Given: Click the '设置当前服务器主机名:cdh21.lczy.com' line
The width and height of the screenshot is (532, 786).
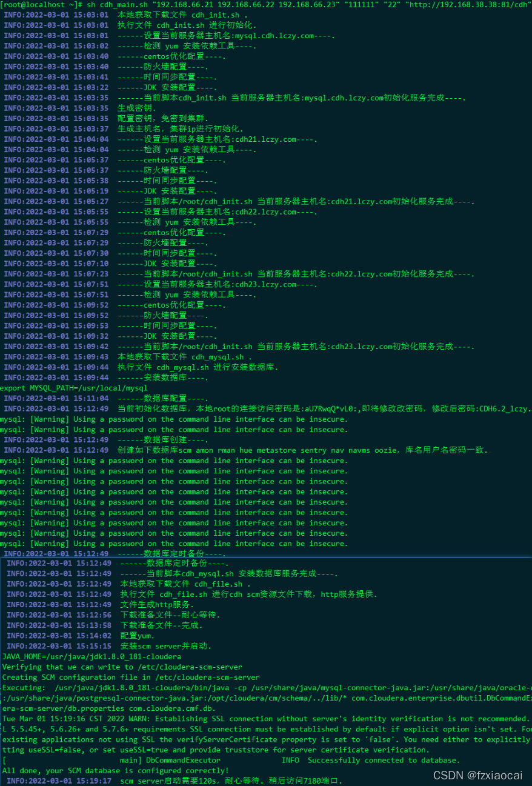Looking at the screenshot, I should [161, 139].
